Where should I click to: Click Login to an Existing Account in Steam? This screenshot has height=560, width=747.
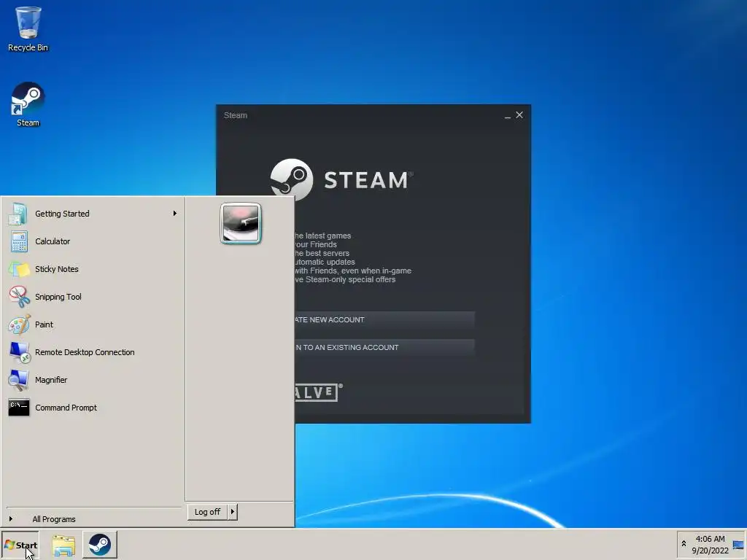pyautogui.click(x=384, y=348)
